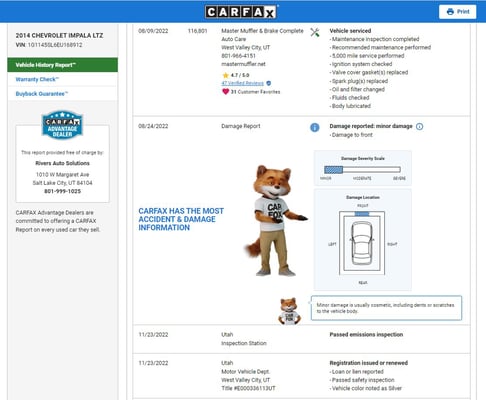Click the Passed emissions inspection entry
486x400 pixels.
(366, 335)
